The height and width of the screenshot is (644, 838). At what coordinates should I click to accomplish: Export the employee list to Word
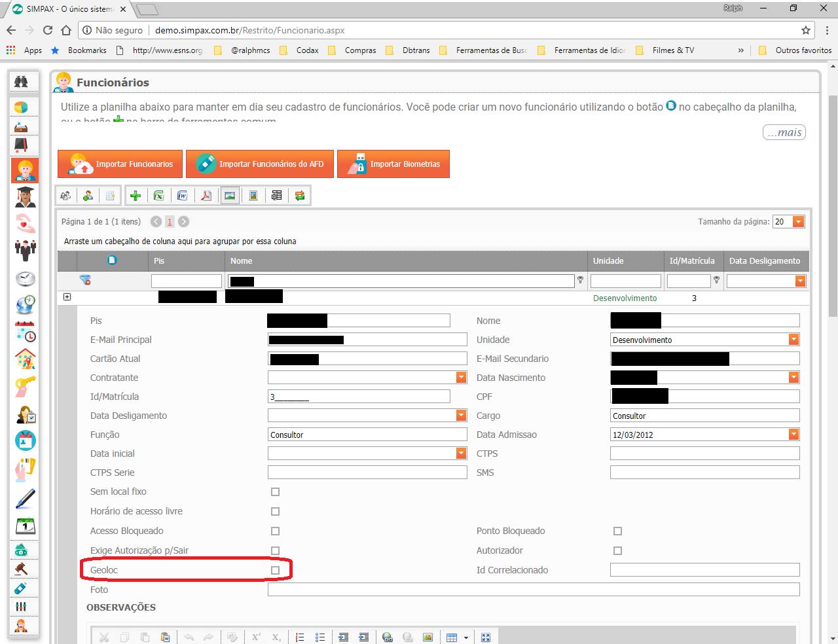[x=182, y=195]
